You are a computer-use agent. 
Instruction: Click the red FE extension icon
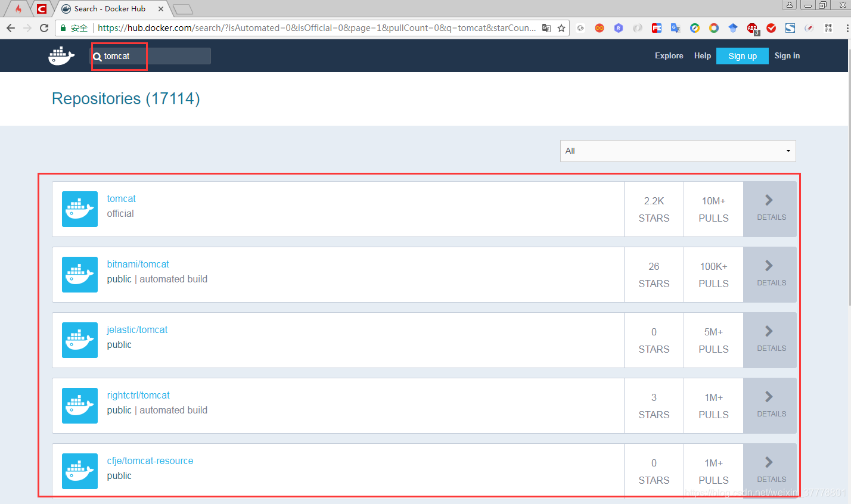657,28
